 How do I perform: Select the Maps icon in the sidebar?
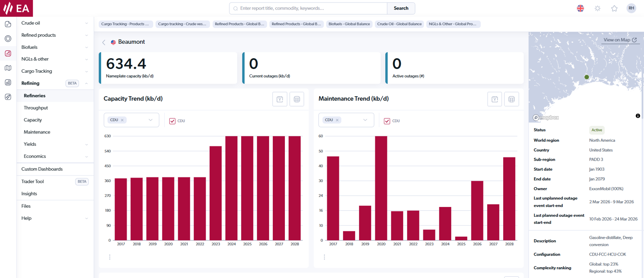(x=8, y=68)
